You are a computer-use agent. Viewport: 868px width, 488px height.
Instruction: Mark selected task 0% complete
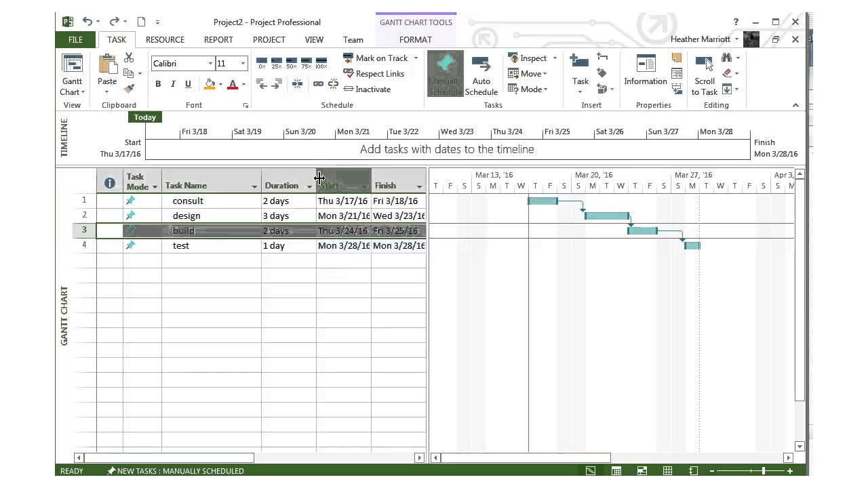pyautogui.click(x=262, y=63)
